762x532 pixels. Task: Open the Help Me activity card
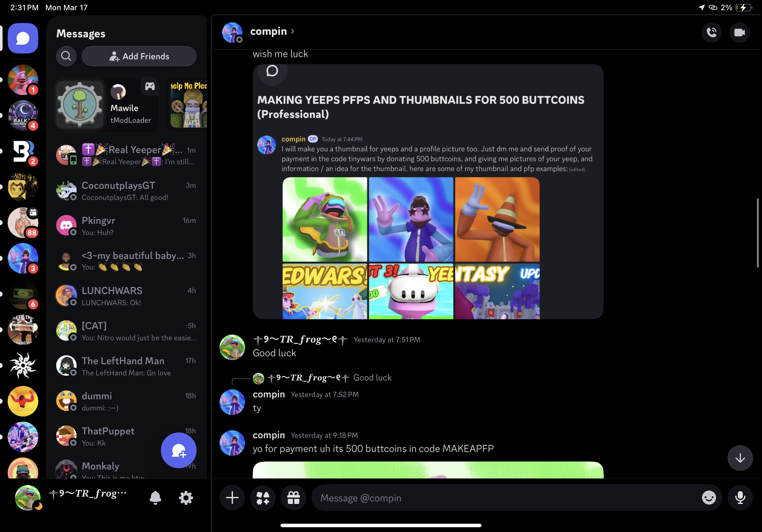187,105
